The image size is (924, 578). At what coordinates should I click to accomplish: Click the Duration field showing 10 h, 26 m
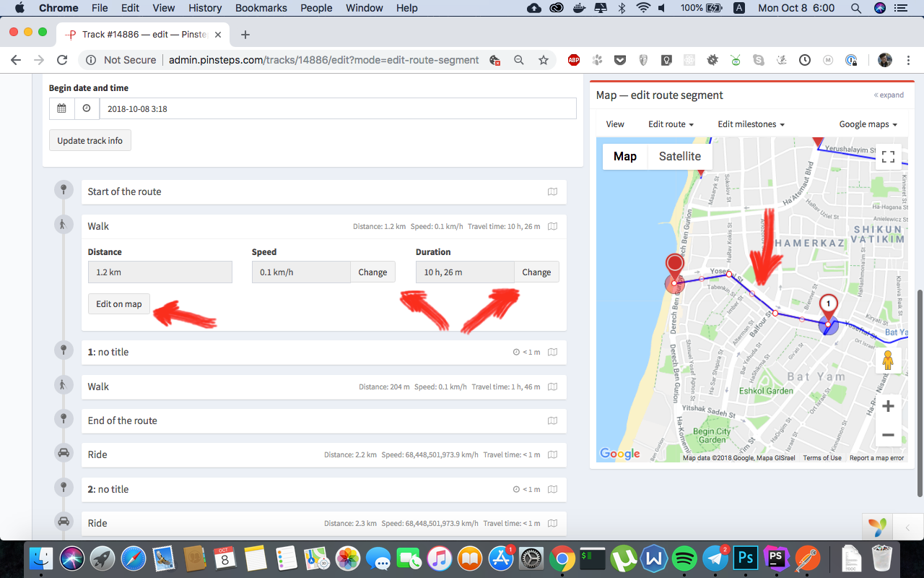pyautogui.click(x=465, y=272)
